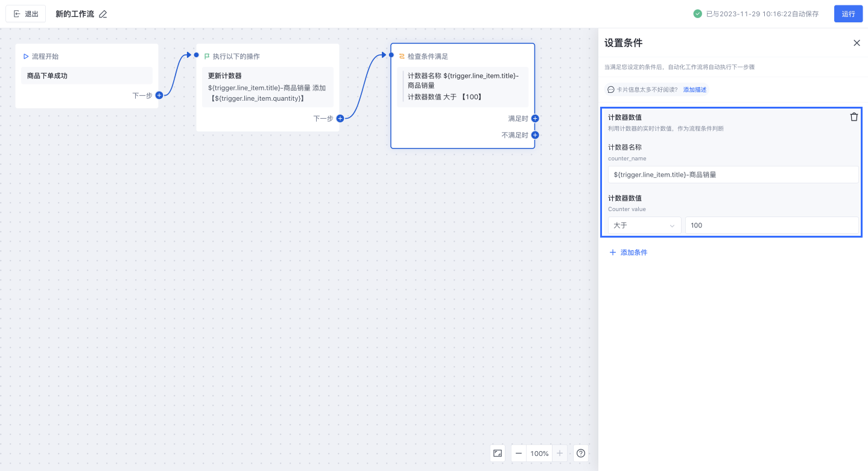
Task: Click plus connector on 流程开始 node's 下一步
Action: [159, 95]
